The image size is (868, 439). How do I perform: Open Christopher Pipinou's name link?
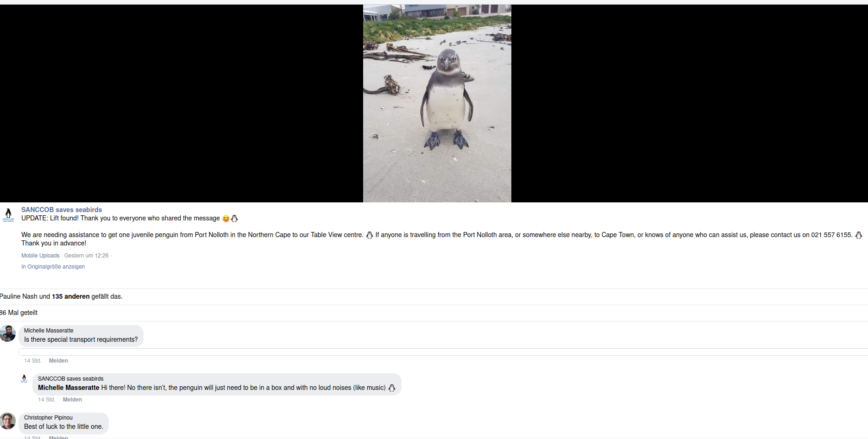click(x=48, y=418)
